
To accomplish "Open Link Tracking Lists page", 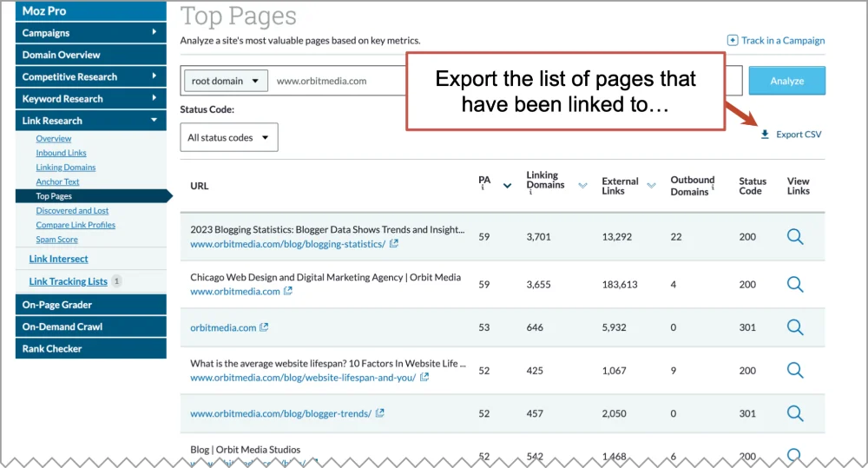I will (x=68, y=281).
